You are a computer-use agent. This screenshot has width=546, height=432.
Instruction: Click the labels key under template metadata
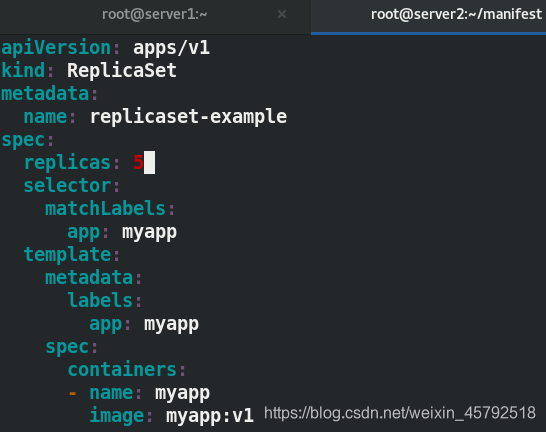[x=100, y=300]
